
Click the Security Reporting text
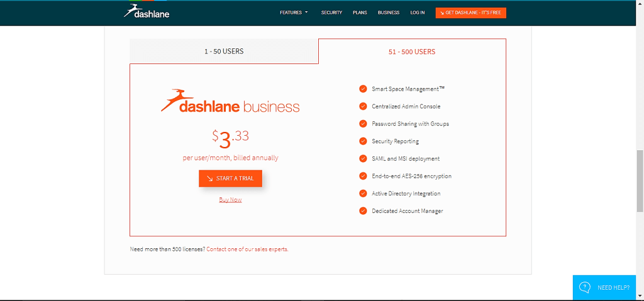pyautogui.click(x=395, y=141)
